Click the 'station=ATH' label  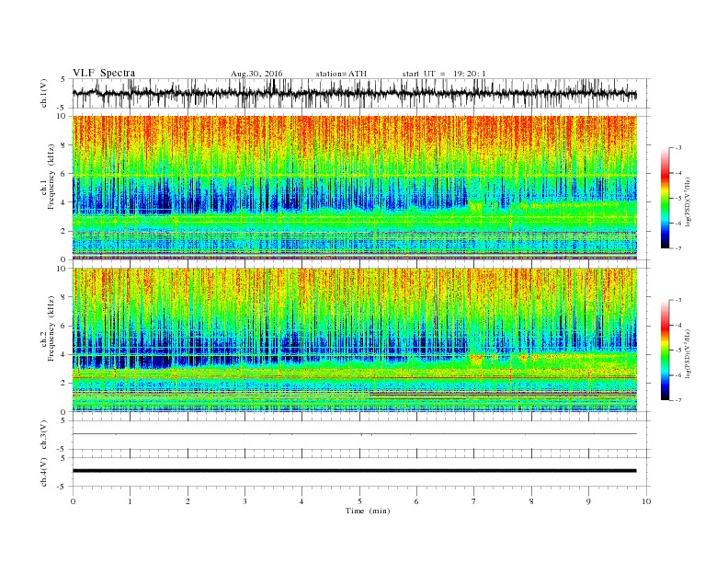coord(341,74)
